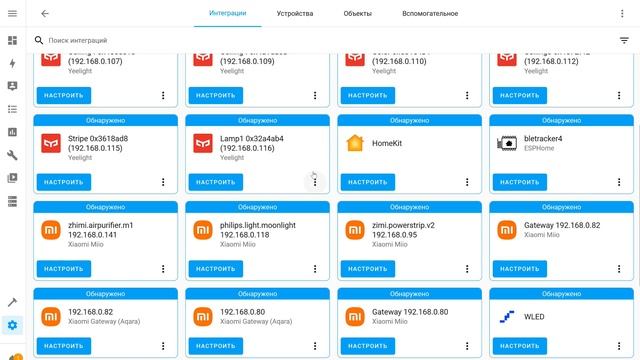
Task: Click Настроить on Stripe 0x3618ad8 card
Action: tap(64, 182)
